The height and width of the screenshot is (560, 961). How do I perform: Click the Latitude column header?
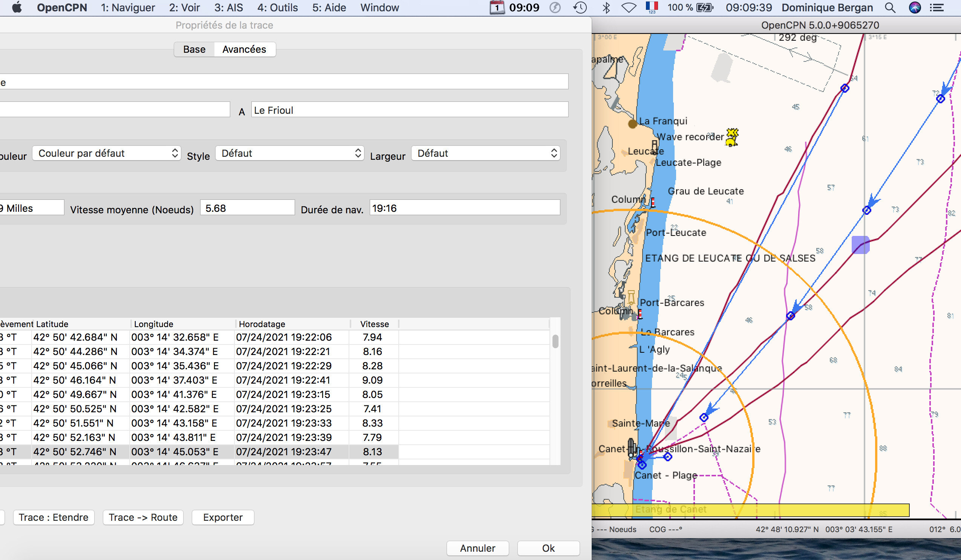point(82,324)
